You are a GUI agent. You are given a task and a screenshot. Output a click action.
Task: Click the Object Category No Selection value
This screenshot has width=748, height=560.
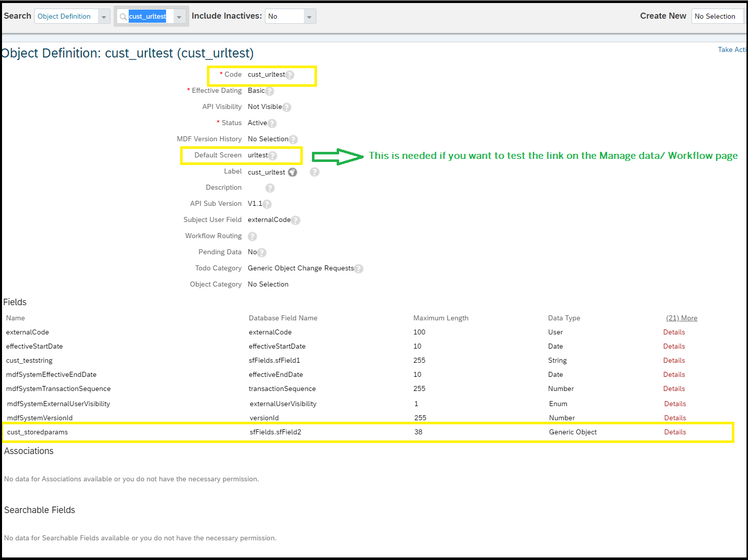(268, 284)
